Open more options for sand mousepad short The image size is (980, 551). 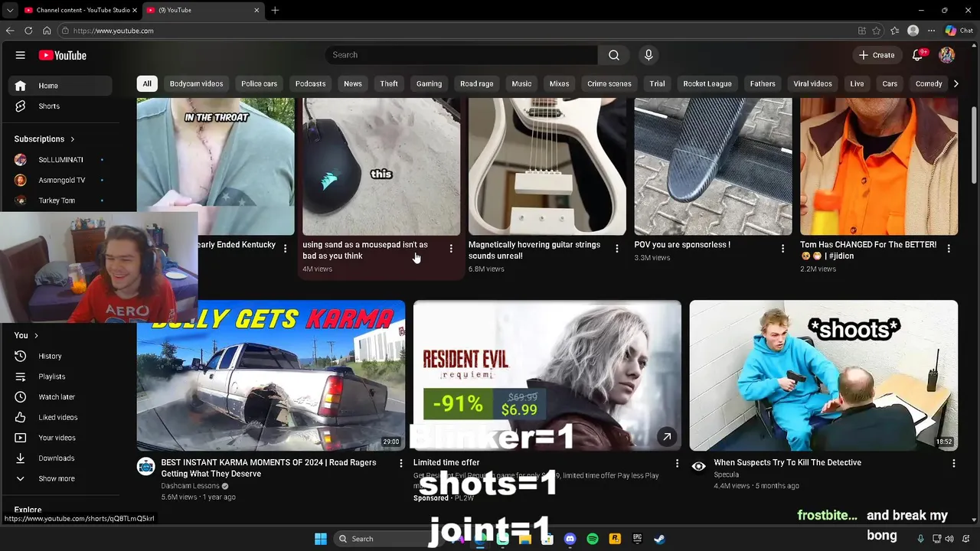pos(451,249)
